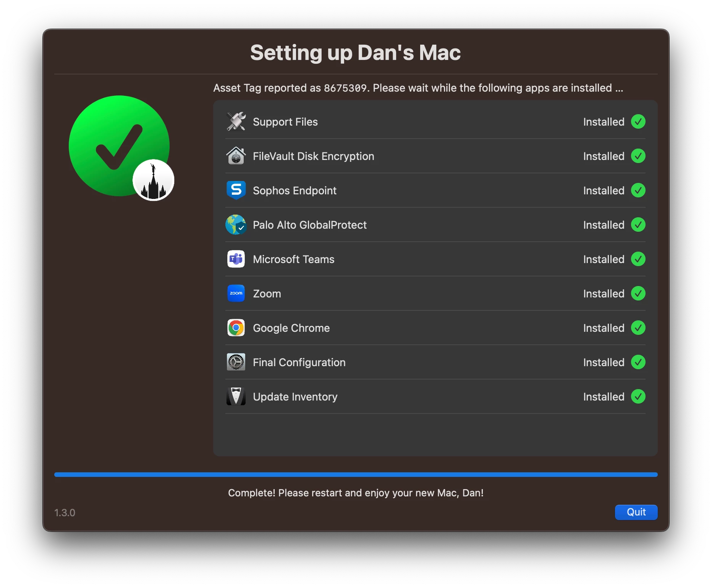Select the Final Configuration label
Screen dimensions: 712x588
tap(299, 363)
